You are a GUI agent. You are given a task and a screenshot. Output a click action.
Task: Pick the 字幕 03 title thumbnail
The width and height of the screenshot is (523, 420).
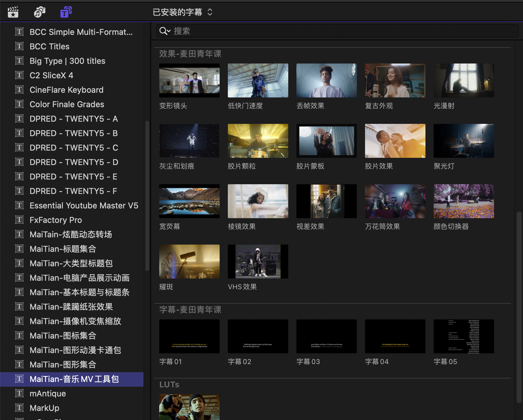327,336
